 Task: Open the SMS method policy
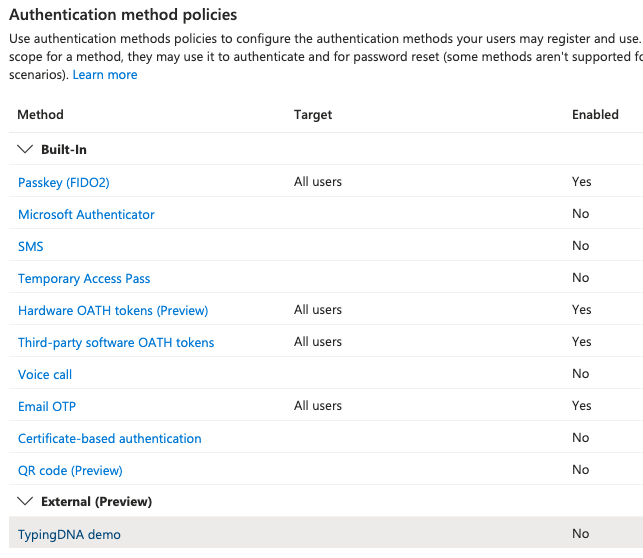(x=30, y=246)
